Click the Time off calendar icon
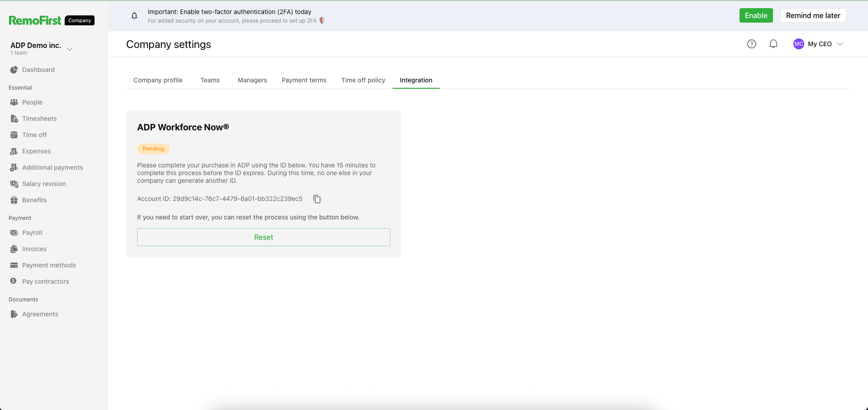Image resolution: width=868 pixels, height=410 pixels. tap(14, 135)
